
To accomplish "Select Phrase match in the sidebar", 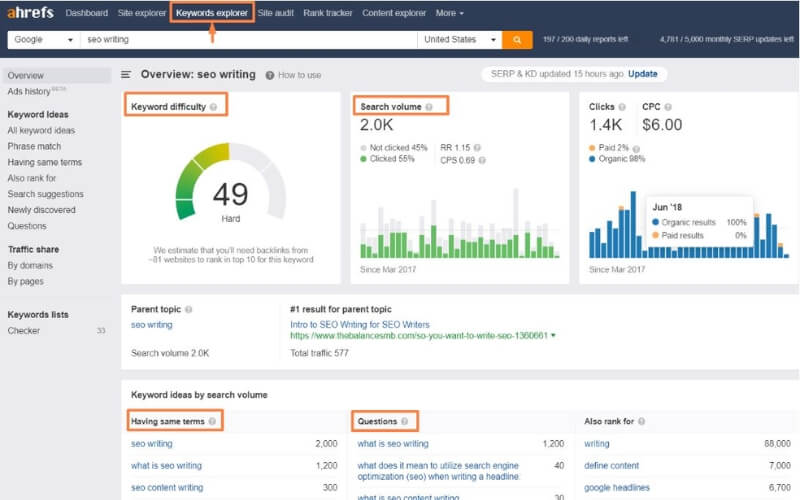I will [34, 146].
